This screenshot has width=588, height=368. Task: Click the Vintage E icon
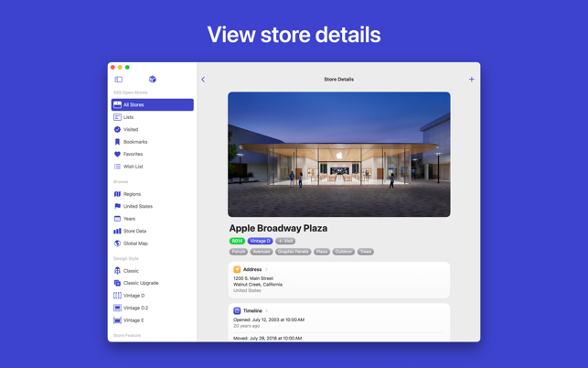[117, 320]
